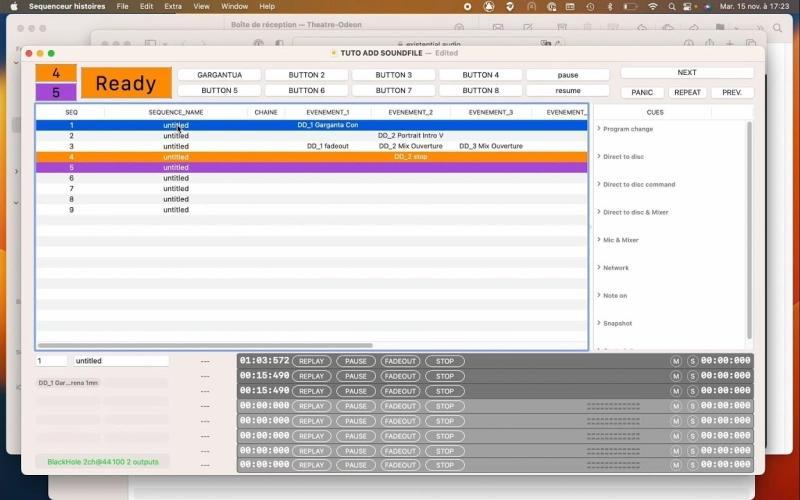
Task: Click the sidebar icon in Safari window
Action: [151, 44]
